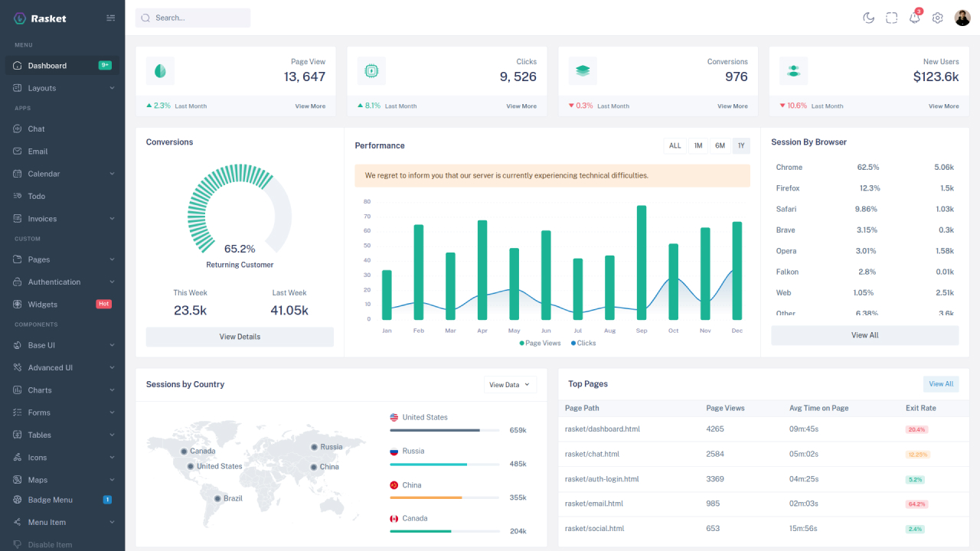Open the Dashboard menu item
Screen dimensions: 980x551
(x=46, y=65)
